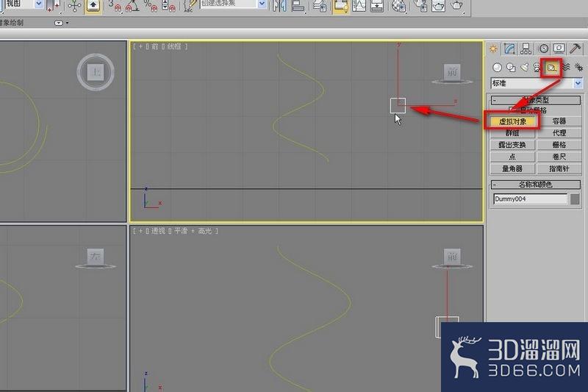Viewport: 588px width, 392px height.
Task: Click the Use Pivot Point Center icon
Action: point(53,5)
